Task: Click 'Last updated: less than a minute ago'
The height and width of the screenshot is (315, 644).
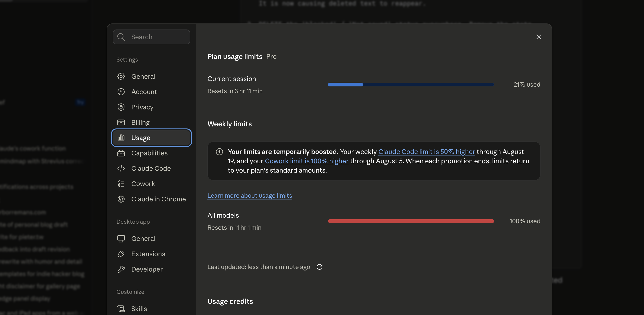Action: point(258,267)
